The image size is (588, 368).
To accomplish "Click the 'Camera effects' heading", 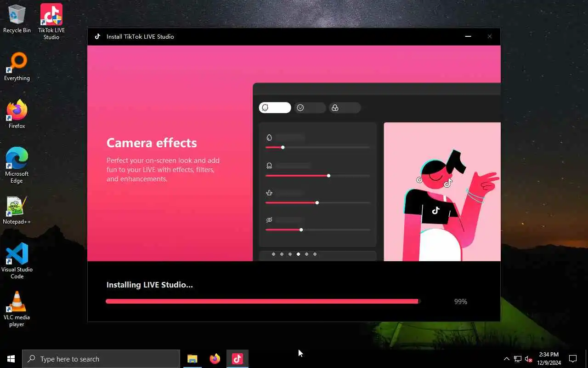I will pyautogui.click(x=152, y=143).
